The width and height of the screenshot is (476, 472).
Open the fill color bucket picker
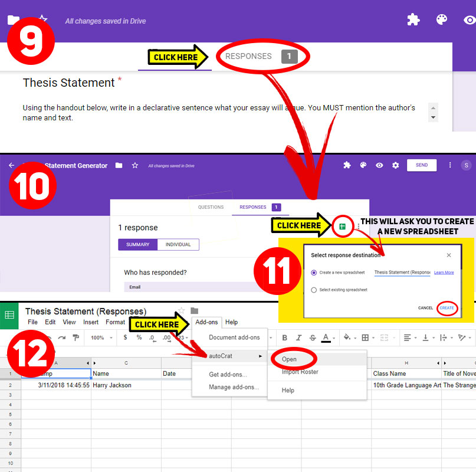[349, 337]
